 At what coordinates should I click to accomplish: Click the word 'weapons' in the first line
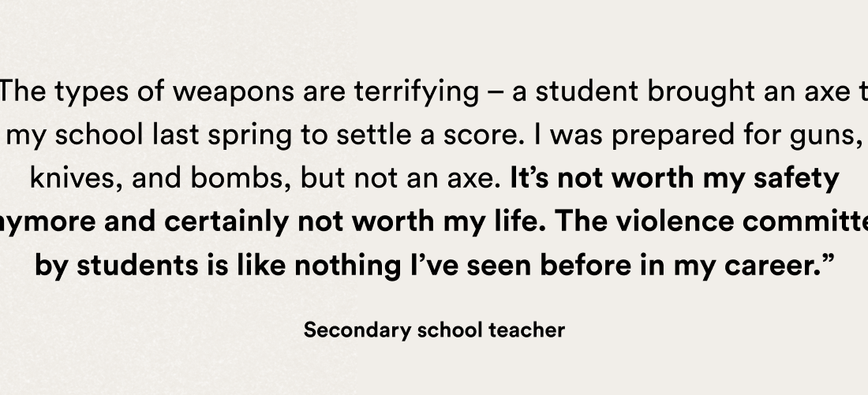pyautogui.click(x=233, y=91)
